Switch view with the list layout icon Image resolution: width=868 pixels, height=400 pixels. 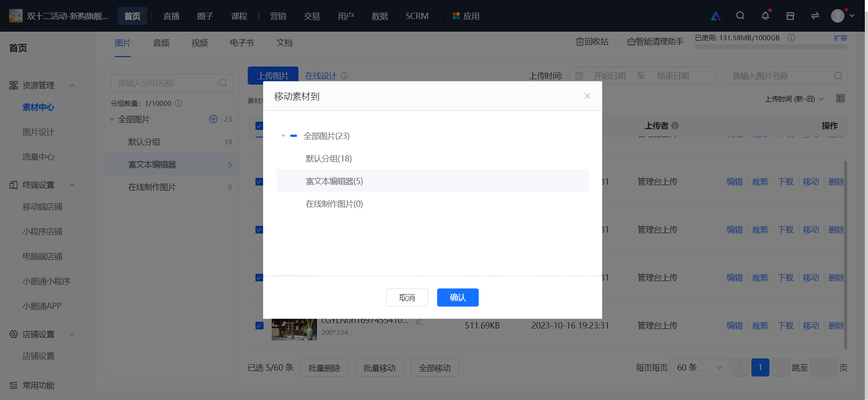pyautogui.click(x=840, y=98)
